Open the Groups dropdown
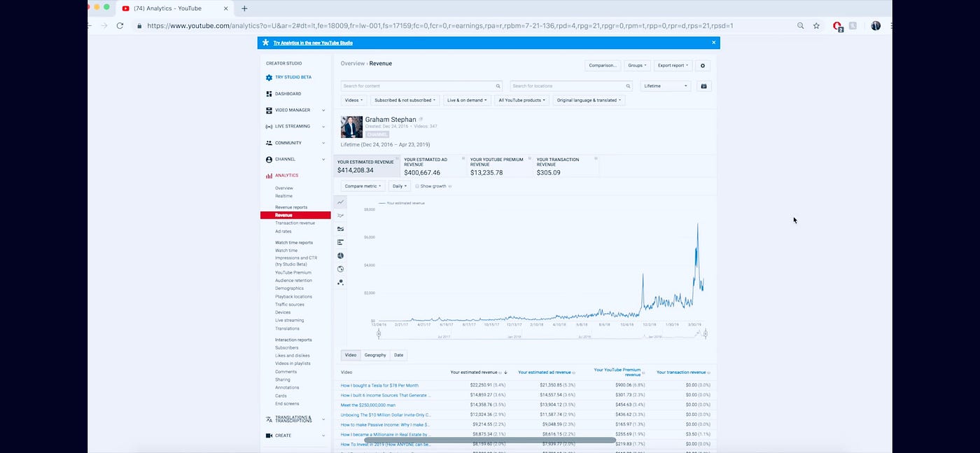 coord(637,65)
